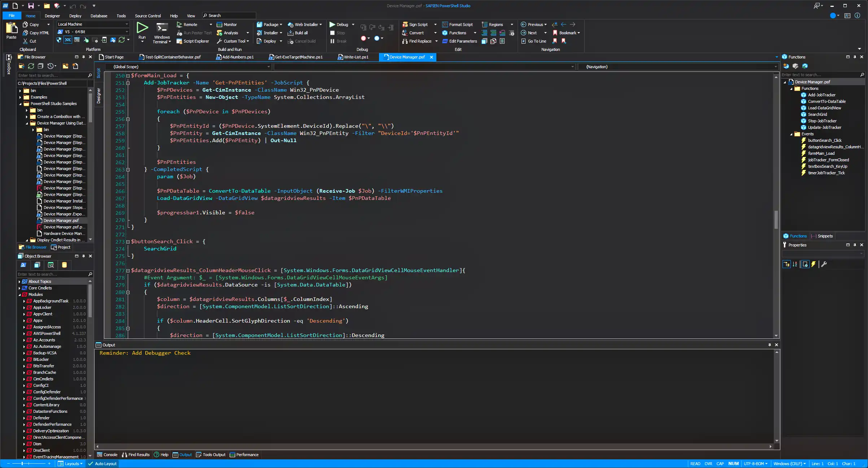Viewport: 868px width, 468px height.
Task: Open the Designer ribbon tab
Action: pyautogui.click(x=52, y=16)
